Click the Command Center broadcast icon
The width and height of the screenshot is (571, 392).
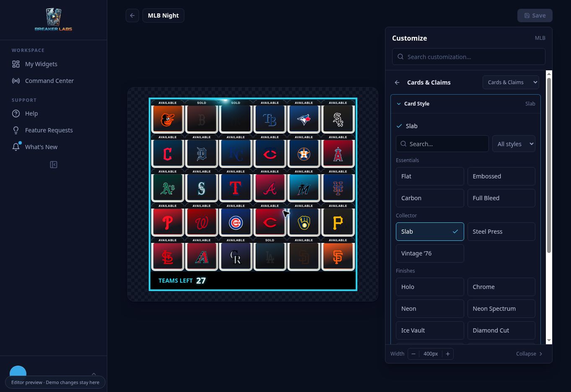click(x=16, y=81)
